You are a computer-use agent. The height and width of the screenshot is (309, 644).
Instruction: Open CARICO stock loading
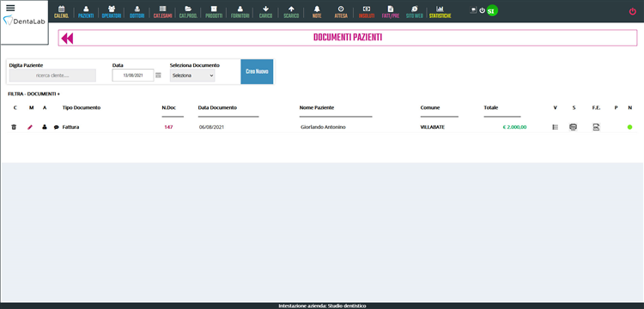click(265, 12)
